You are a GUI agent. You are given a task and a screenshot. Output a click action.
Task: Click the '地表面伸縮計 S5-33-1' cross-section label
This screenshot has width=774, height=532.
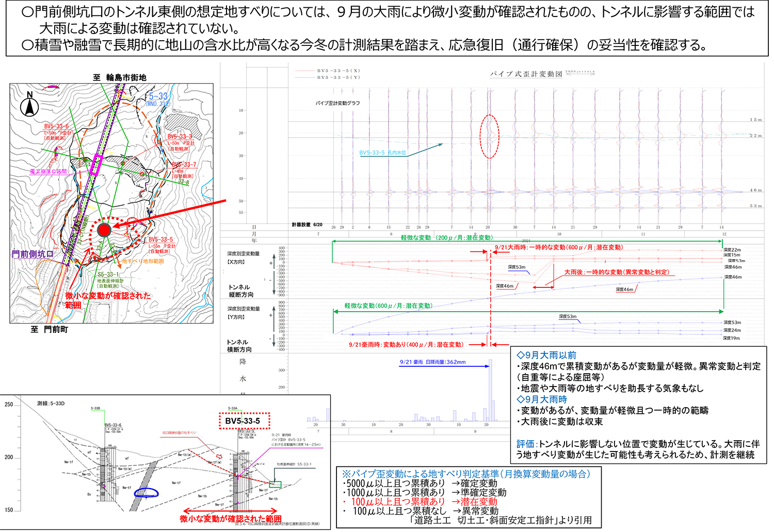point(294,464)
